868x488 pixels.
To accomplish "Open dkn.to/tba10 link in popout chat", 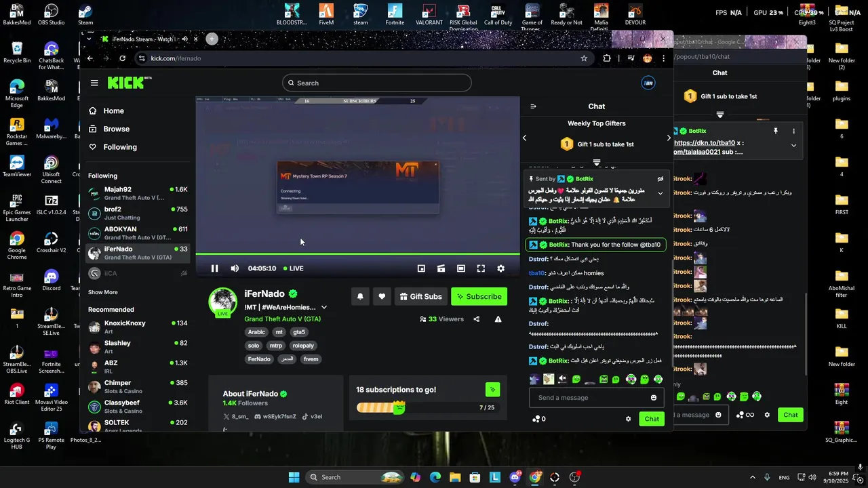I will coord(704,143).
